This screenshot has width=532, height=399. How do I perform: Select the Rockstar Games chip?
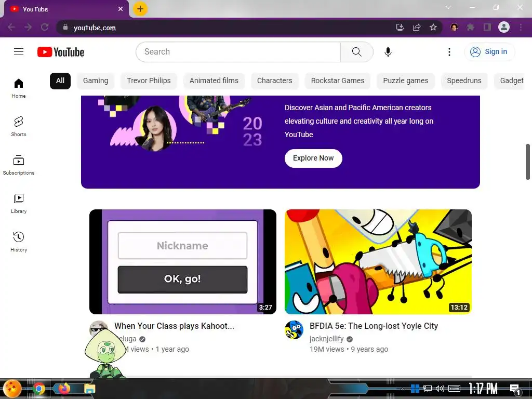point(338,81)
